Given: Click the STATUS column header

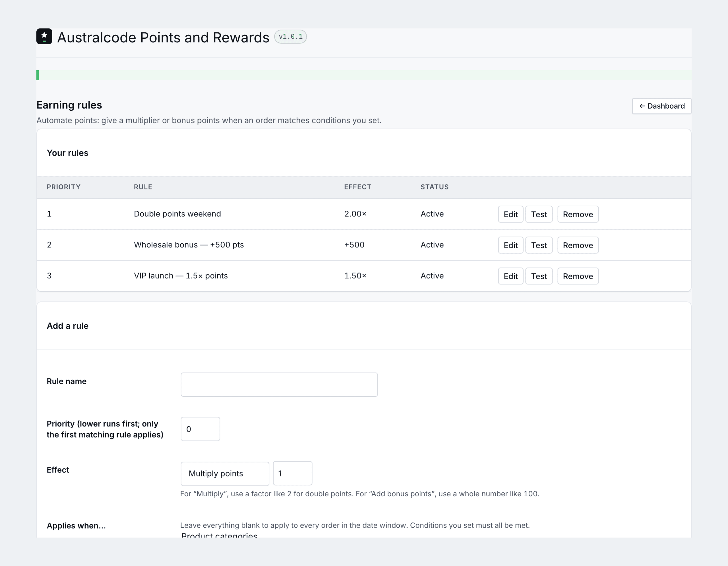Looking at the screenshot, I should tap(434, 187).
